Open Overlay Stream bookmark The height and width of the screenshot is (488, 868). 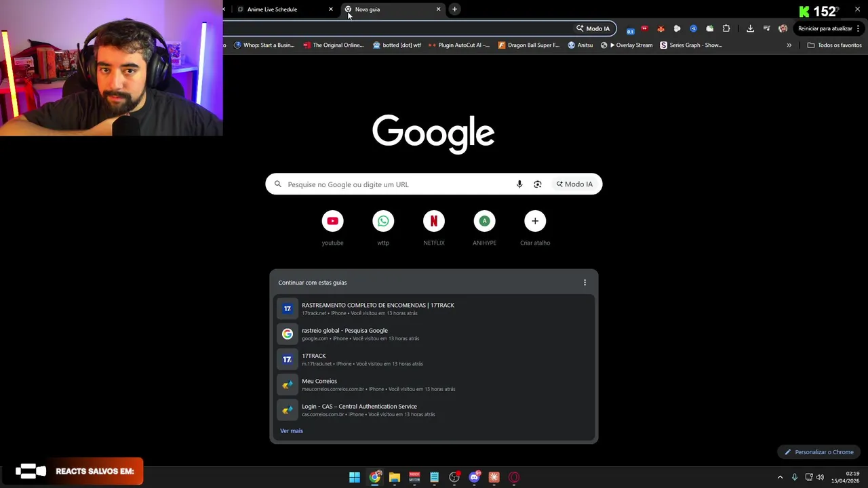[626, 45]
